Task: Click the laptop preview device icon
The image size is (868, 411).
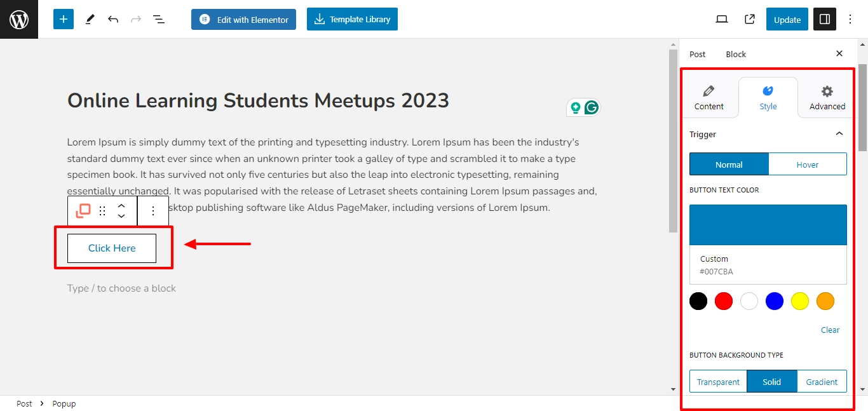Action: point(722,19)
